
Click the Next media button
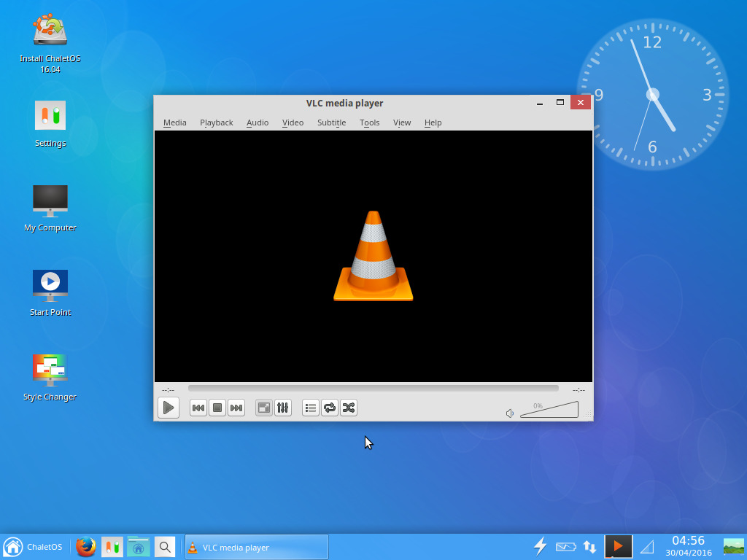coord(236,408)
